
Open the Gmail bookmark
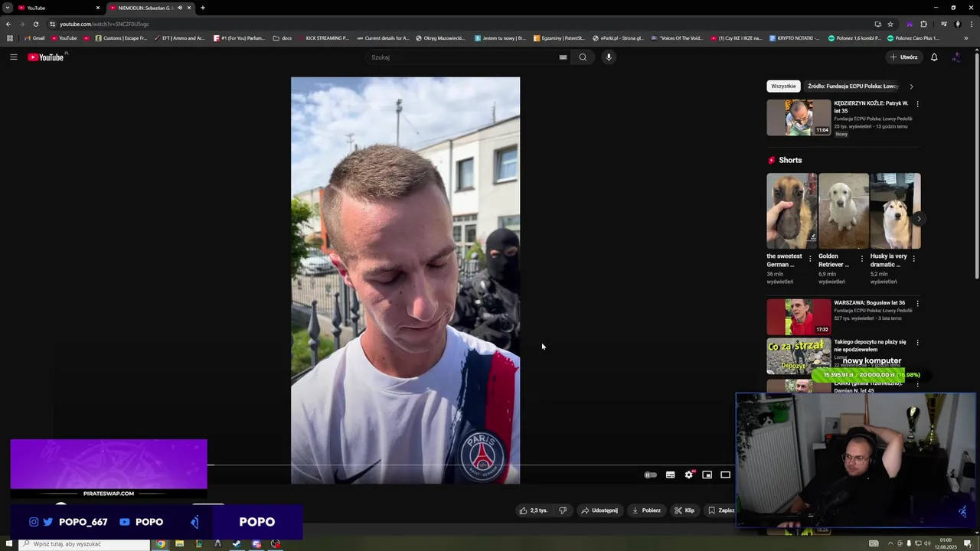click(35, 38)
